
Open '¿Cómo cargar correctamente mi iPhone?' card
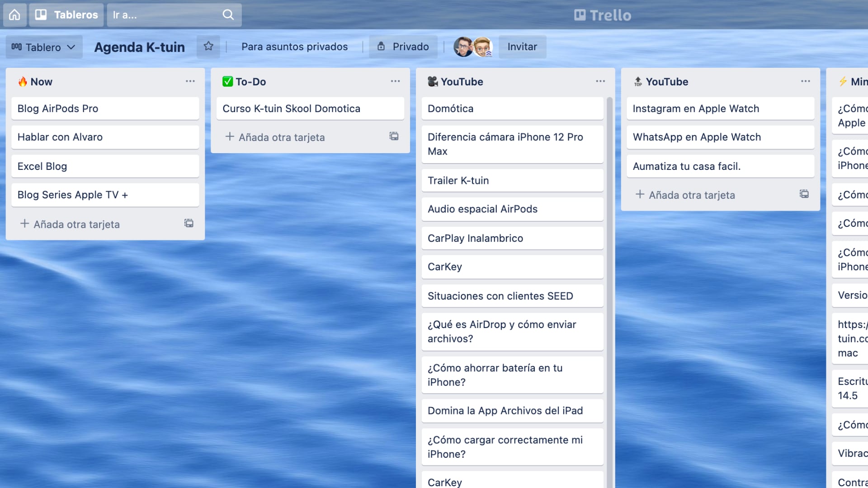[x=512, y=447]
